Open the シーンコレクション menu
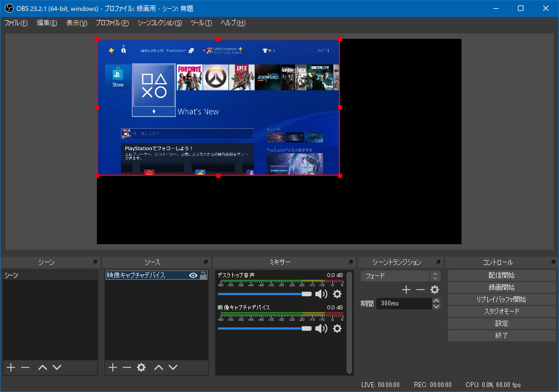This screenshot has height=392, width=559. pyautogui.click(x=160, y=23)
